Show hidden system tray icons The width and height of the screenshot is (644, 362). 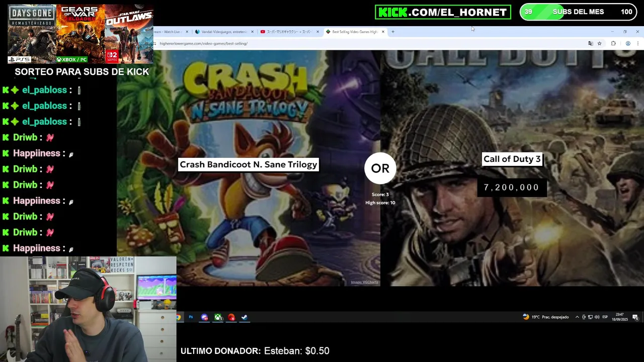[577, 317]
